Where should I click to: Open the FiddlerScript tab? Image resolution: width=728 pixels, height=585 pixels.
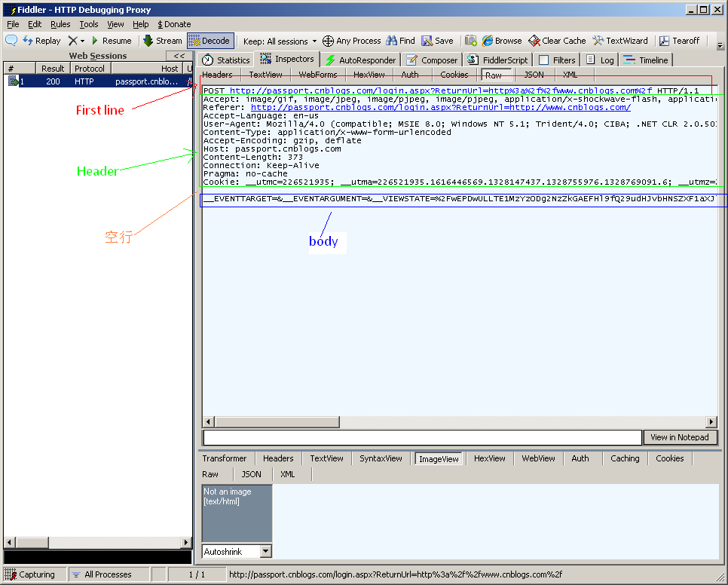pos(497,60)
